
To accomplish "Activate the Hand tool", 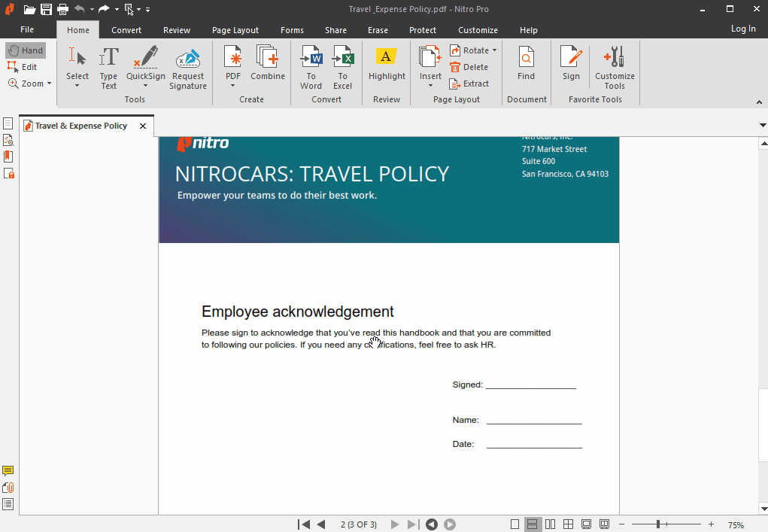I will (x=26, y=50).
